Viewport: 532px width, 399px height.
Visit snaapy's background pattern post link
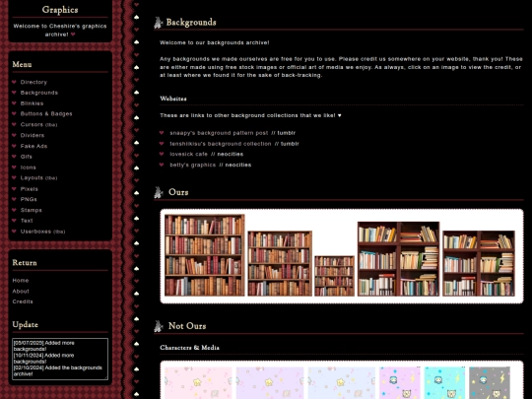219,133
